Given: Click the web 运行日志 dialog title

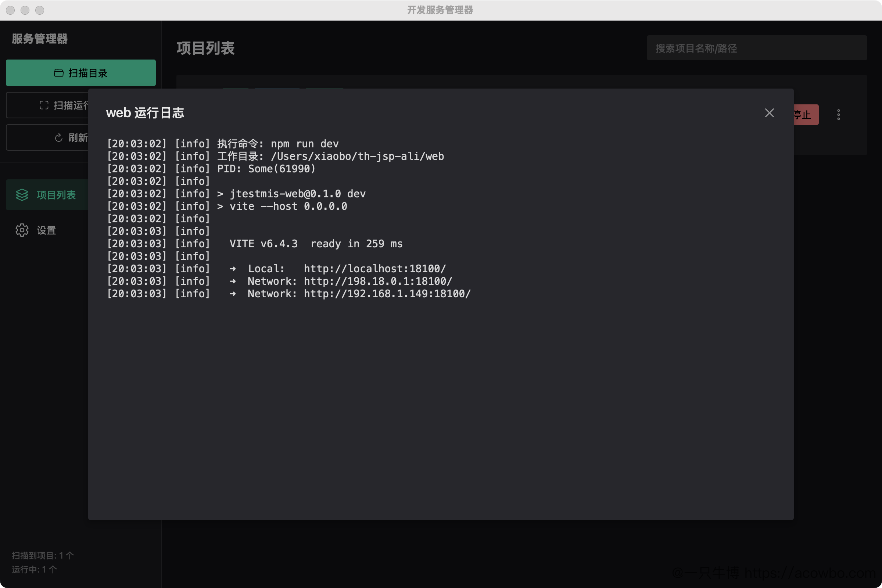Looking at the screenshot, I should (x=145, y=113).
